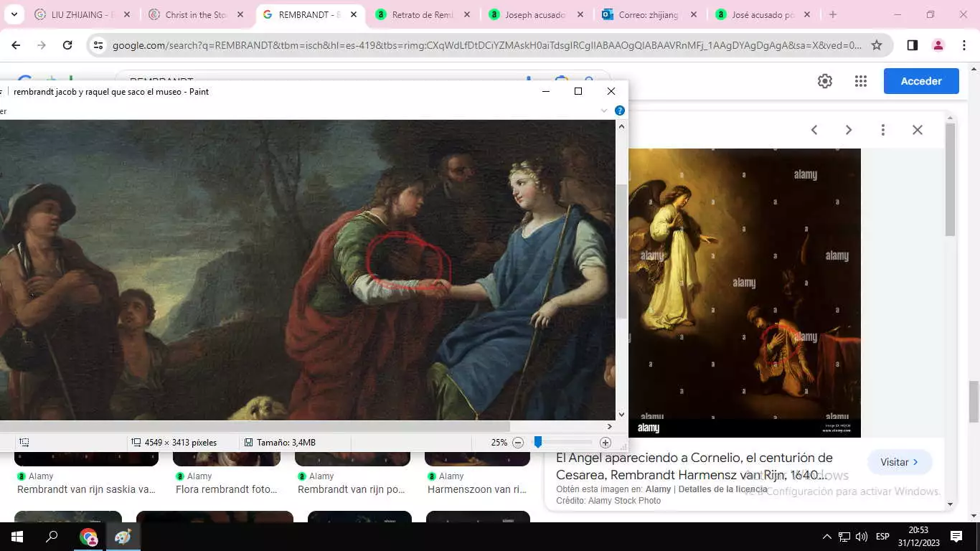Image resolution: width=980 pixels, height=551 pixels.
Task: Go back in browser history
Action: coord(16,45)
